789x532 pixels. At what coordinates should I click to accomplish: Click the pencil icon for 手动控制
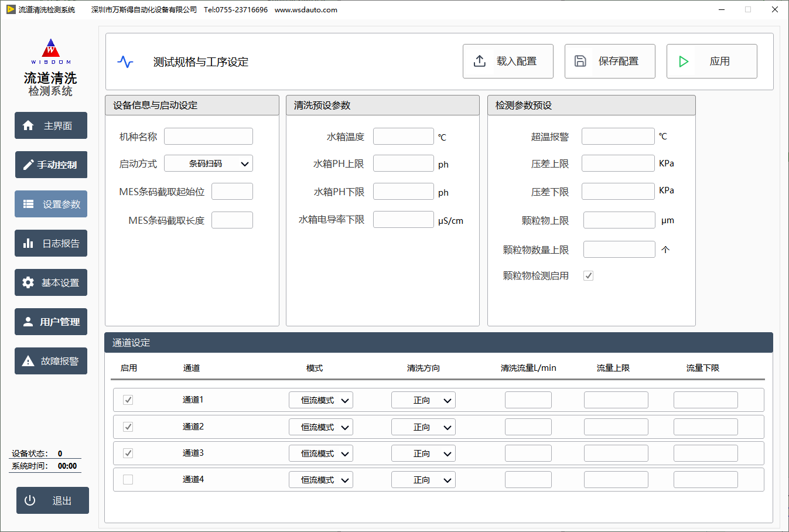pyautogui.click(x=28, y=165)
